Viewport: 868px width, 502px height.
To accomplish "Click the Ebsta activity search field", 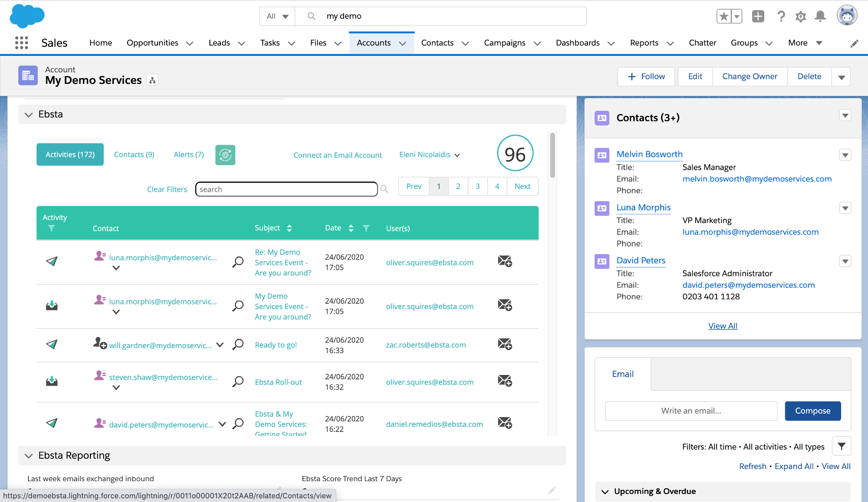I will (286, 190).
